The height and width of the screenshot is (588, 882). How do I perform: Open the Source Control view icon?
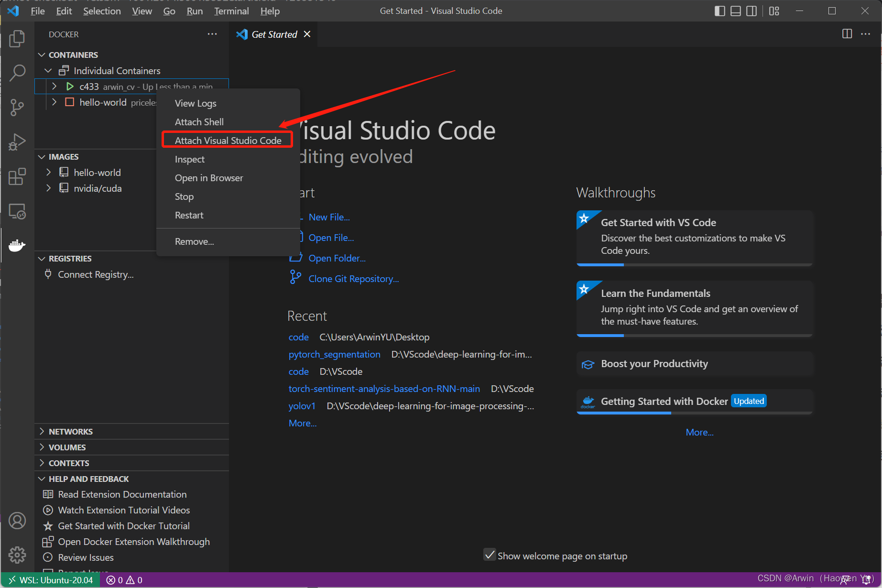[17, 108]
